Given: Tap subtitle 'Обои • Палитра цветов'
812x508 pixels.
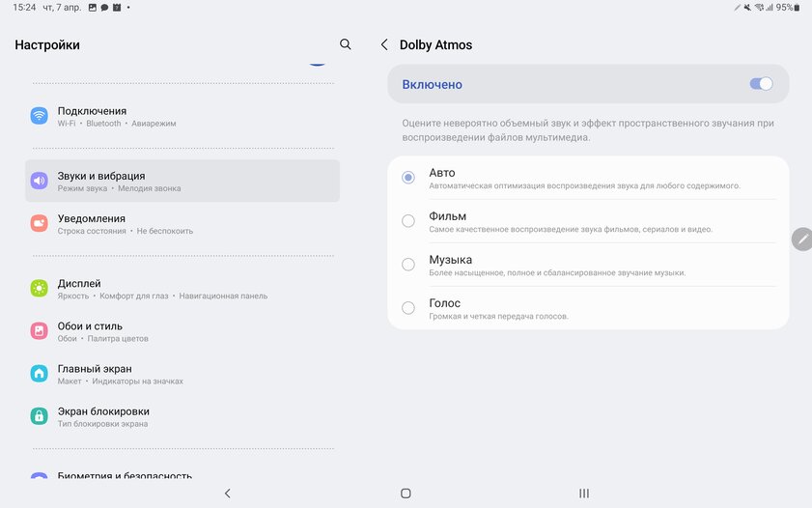Looking at the screenshot, I should pos(102,339).
